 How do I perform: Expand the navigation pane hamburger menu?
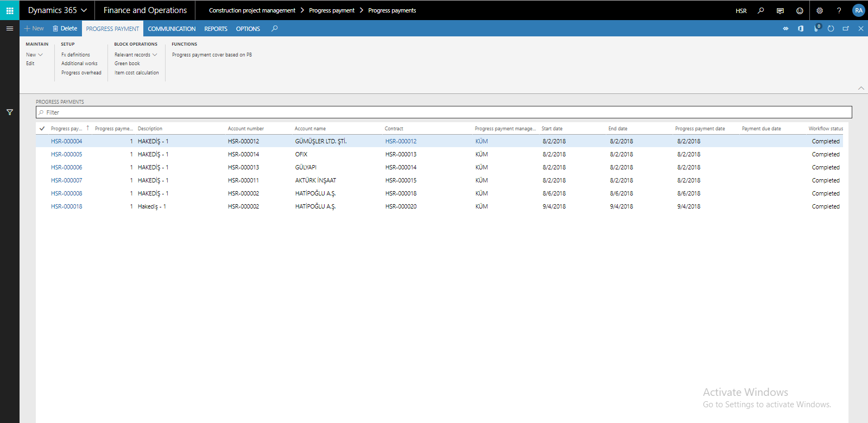point(10,28)
